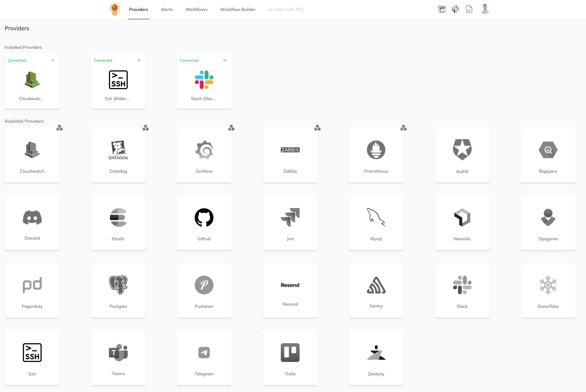Click the webhook icon on the Prometheus card
The image size is (586, 392).
404,128
